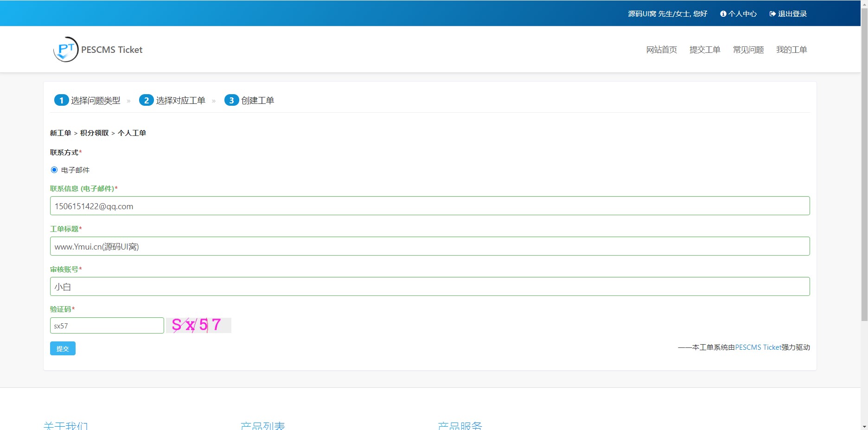
Task: Click the step 3 number badge
Action: [231, 100]
